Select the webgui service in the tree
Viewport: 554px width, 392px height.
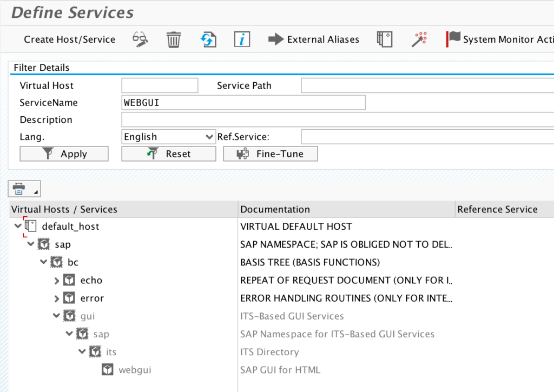(x=126, y=370)
